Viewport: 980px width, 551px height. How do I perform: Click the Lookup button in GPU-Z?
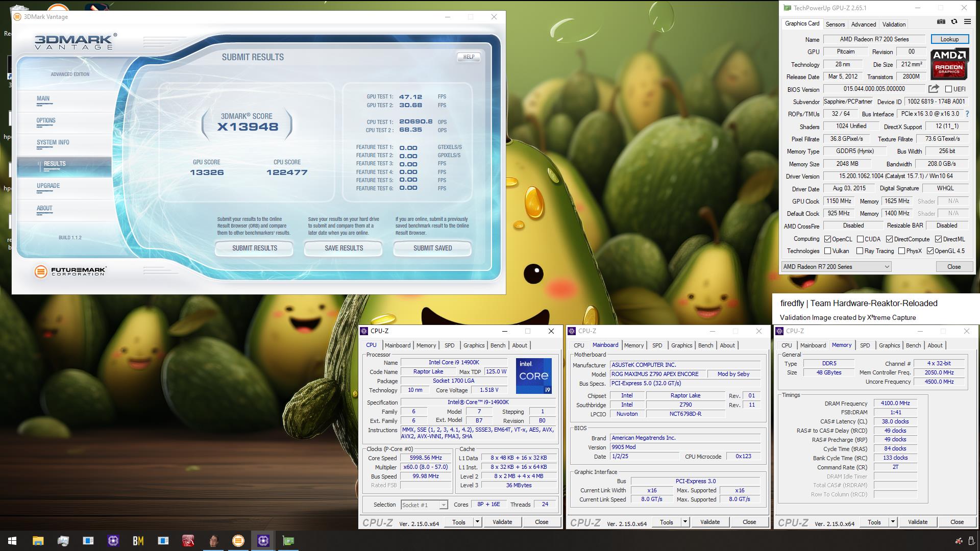[x=949, y=39]
